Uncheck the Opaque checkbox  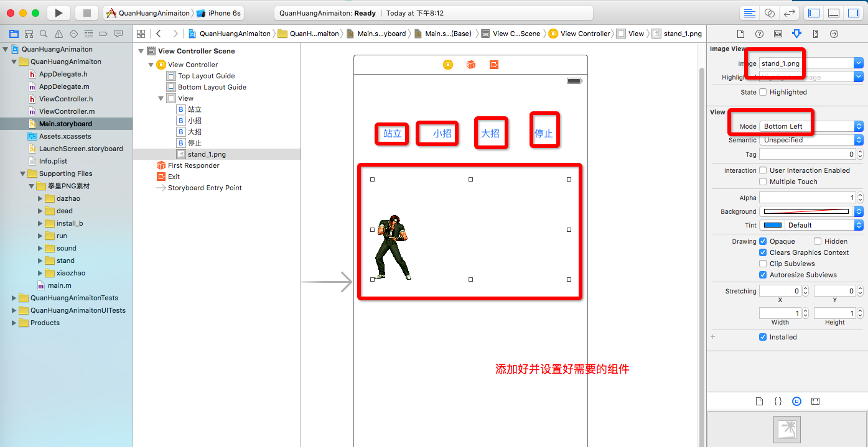click(763, 241)
